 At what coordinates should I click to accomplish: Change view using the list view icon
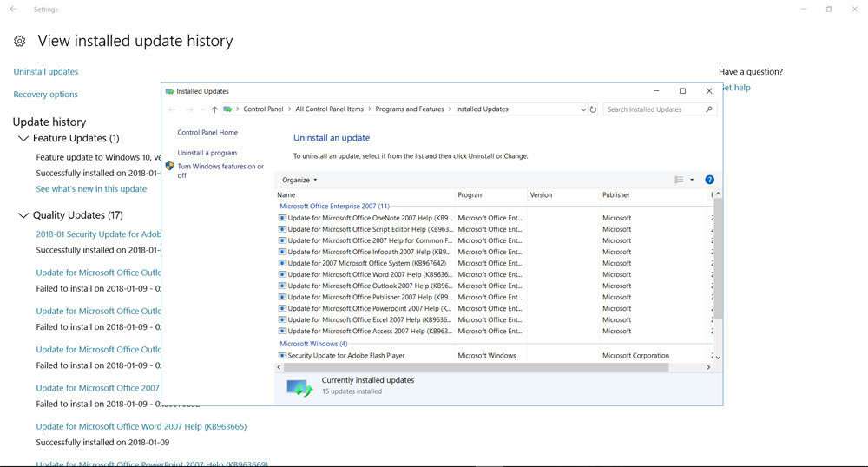click(679, 180)
